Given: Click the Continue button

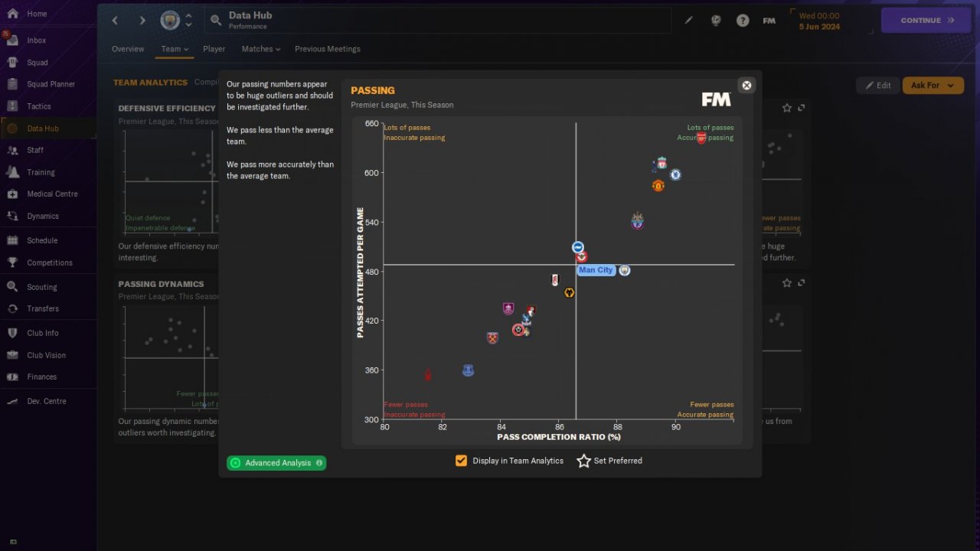Looking at the screenshot, I should (x=926, y=21).
